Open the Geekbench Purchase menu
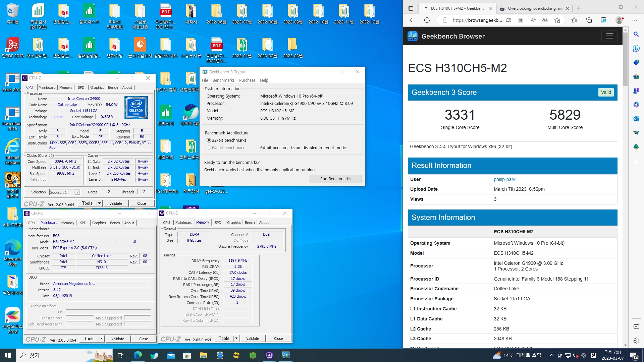 pyautogui.click(x=247, y=80)
